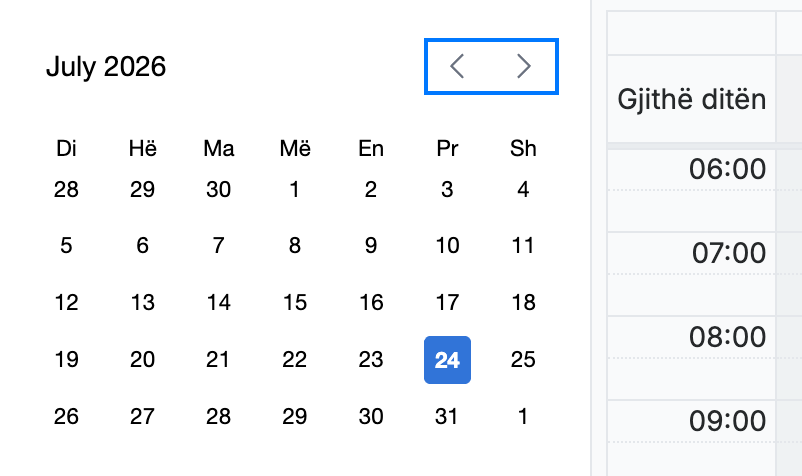Select highlighted date 24 in July
Image resolution: width=802 pixels, height=476 pixels.
[x=448, y=360]
